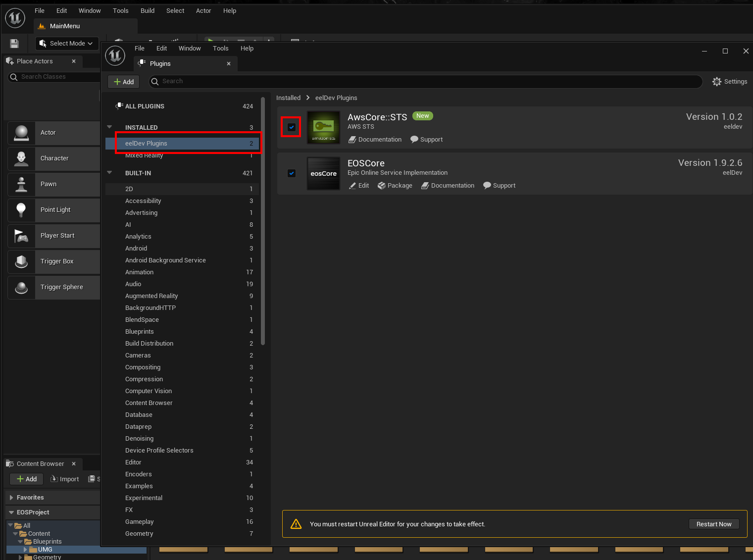Open the Plugins Settings gear
Image resolution: width=753 pixels, height=560 pixels.
coord(716,82)
